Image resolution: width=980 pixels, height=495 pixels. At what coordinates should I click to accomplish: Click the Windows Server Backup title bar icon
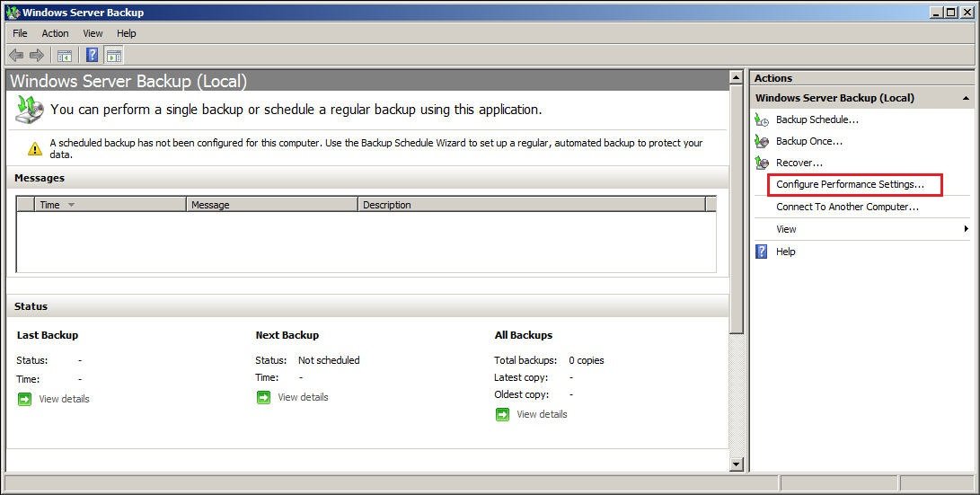(13, 12)
